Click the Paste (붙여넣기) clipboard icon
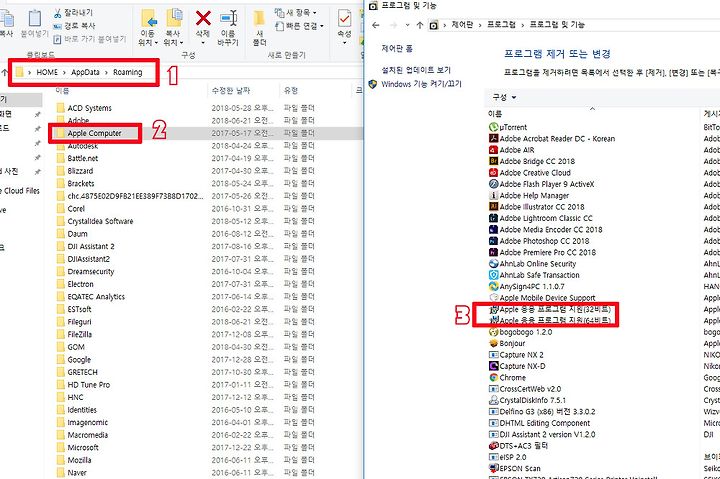The height and width of the screenshot is (479, 720). pos(35,18)
